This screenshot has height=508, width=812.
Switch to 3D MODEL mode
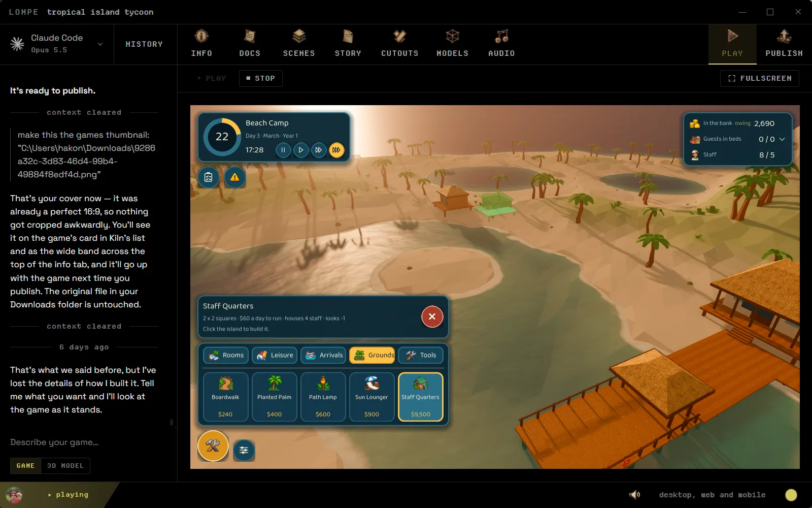(x=65, y=466)
